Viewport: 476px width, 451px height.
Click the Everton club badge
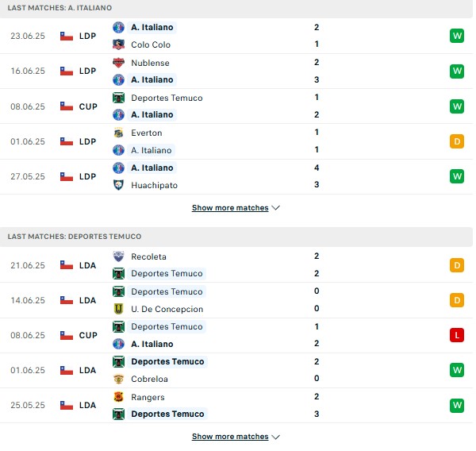[x=118, y=133]
